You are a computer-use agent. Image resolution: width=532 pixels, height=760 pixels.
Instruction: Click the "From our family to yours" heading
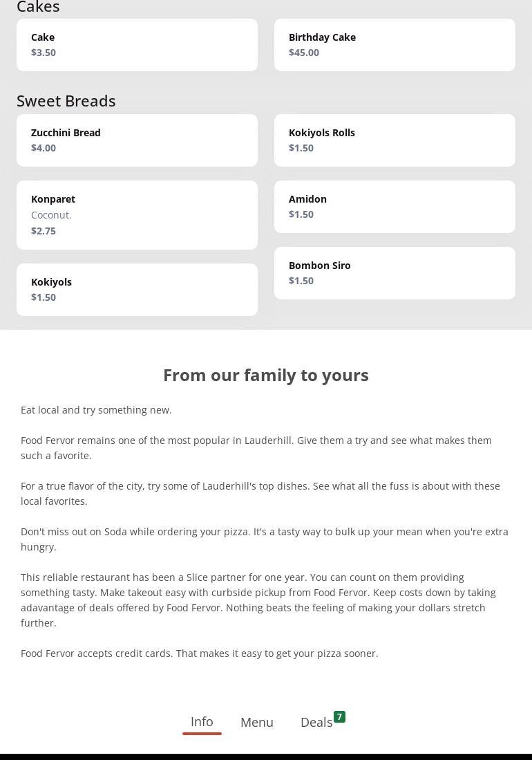266,375
